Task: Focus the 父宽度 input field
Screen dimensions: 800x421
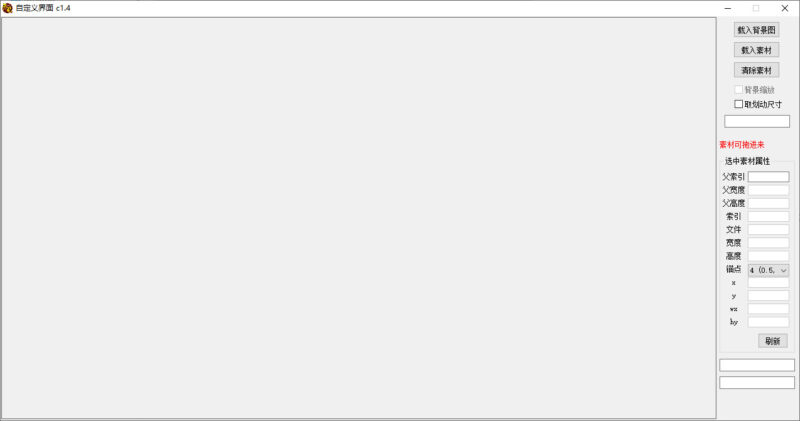Action: tap(768, 190)
